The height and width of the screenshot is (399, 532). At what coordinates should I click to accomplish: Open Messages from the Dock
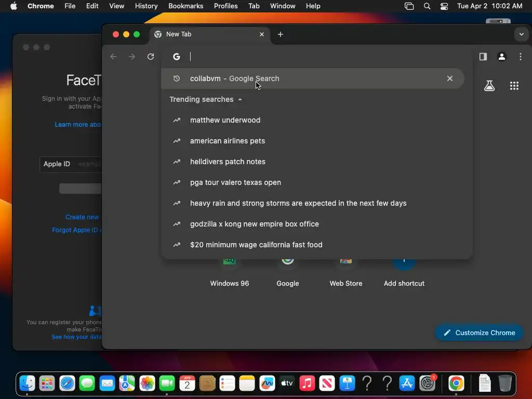[87, 383]
